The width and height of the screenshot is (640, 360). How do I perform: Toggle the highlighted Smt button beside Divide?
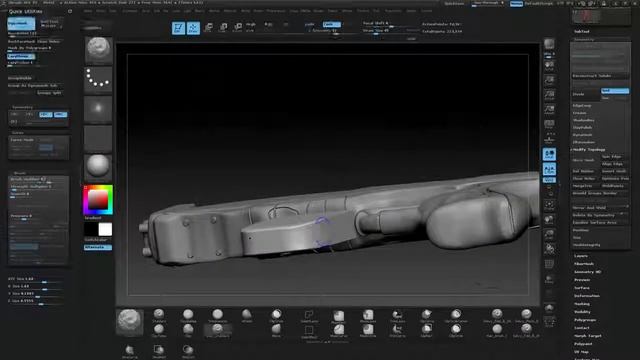[x=615, y=91]
